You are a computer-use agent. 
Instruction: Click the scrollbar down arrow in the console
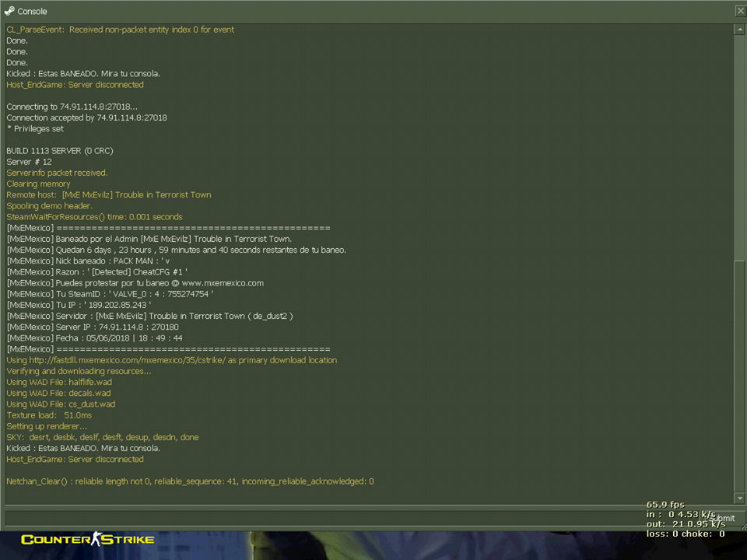click(739, 498)
